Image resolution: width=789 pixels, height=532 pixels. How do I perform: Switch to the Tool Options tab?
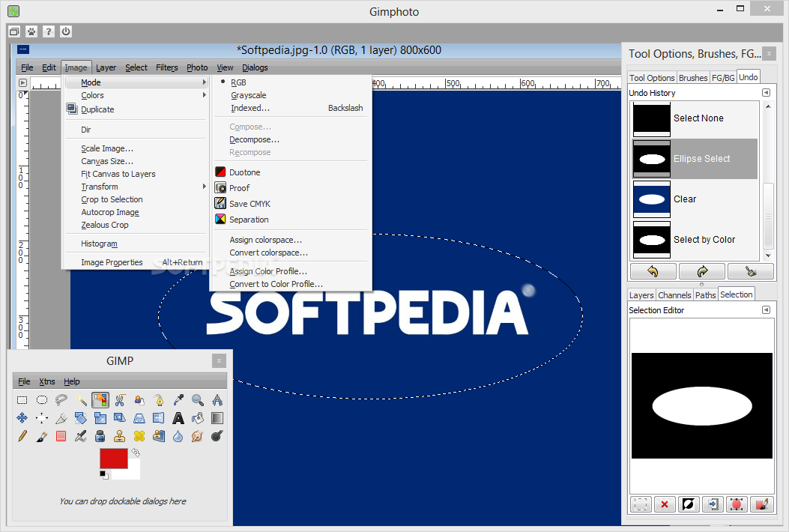click(x=652, y=77)
